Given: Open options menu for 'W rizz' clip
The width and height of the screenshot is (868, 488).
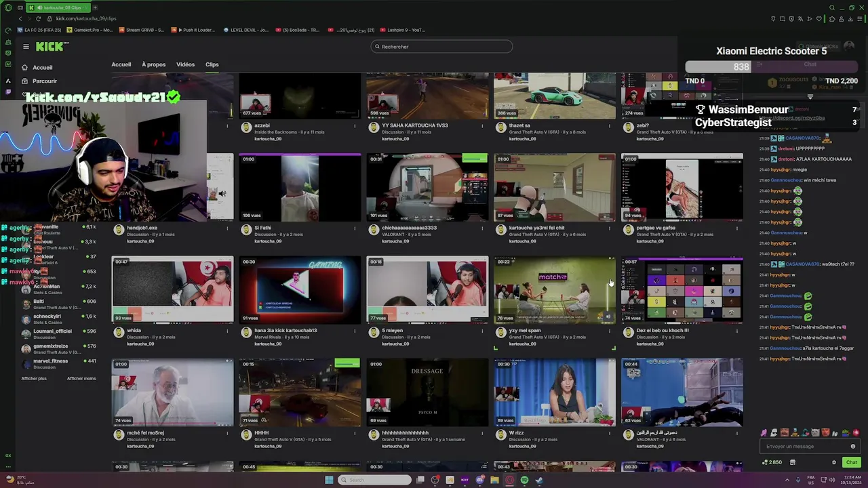Looking at the screenshot, I should (x=610, y=433).
